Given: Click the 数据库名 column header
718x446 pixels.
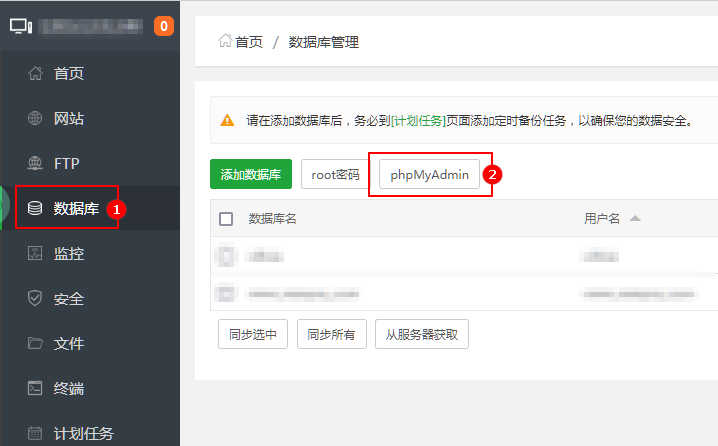Looking at the screenshot, I should (x=272, y=219).
